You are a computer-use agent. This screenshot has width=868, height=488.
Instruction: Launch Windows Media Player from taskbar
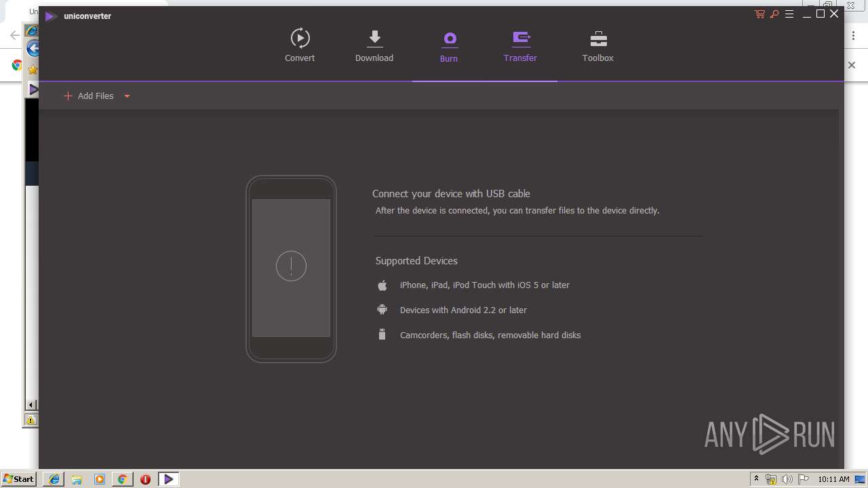[100, 479]
